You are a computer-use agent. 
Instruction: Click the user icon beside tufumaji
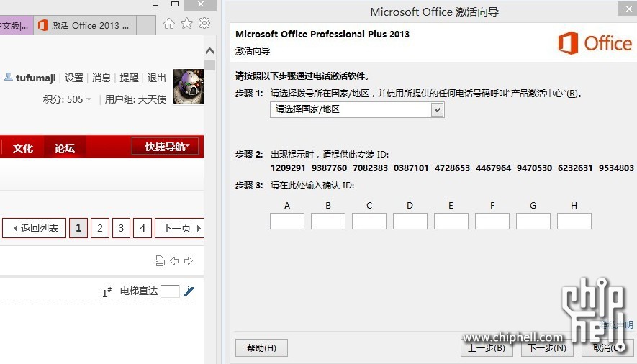(x=9, y=77)
